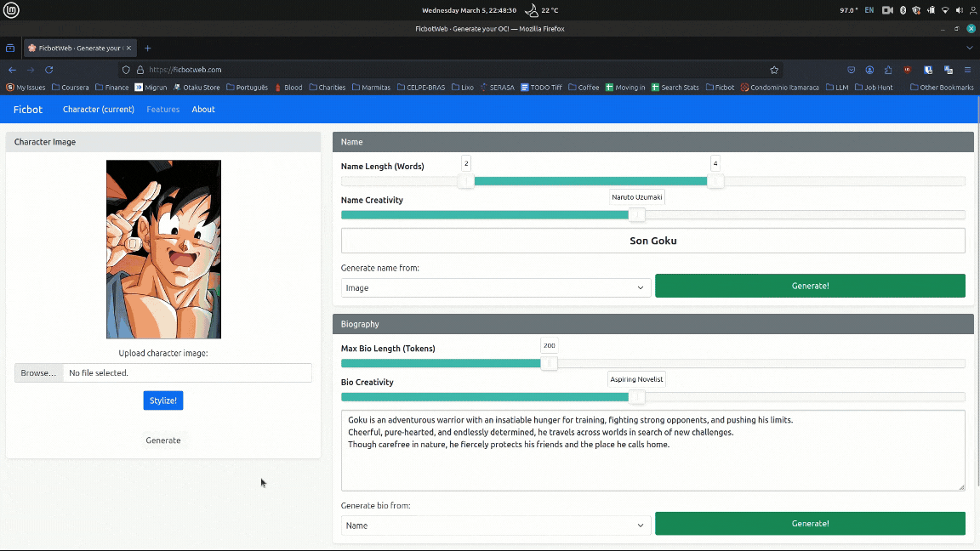Viewport: 980px width, 551px height.
Task: Open the TODO Tiff bookmark
Action: [x=541, y=88]
